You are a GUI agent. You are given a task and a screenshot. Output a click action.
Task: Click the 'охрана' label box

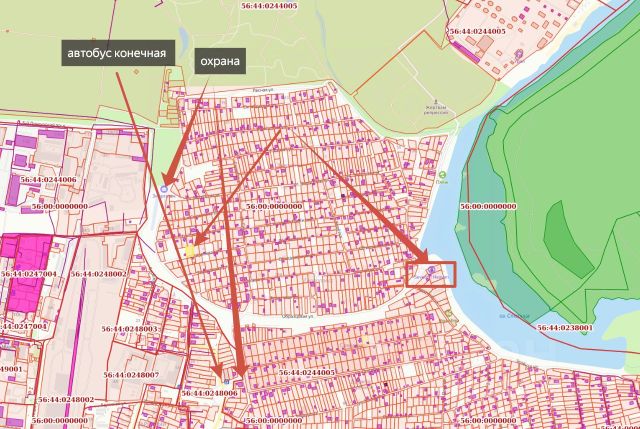point(220,61)
